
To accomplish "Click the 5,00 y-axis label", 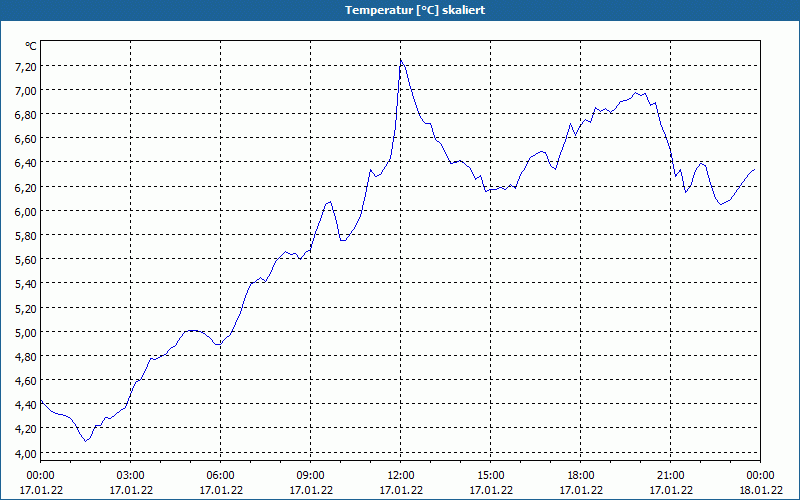I will pos(26,333).
